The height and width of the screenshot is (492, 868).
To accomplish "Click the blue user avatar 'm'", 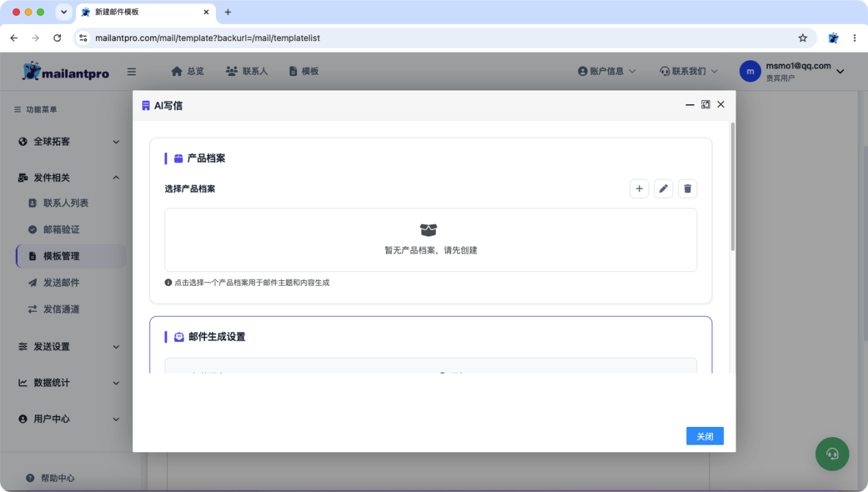I will tap(750, 71).
